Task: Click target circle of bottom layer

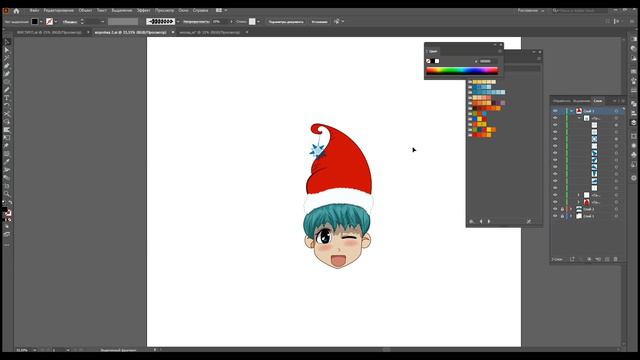Action: [616, 216]
